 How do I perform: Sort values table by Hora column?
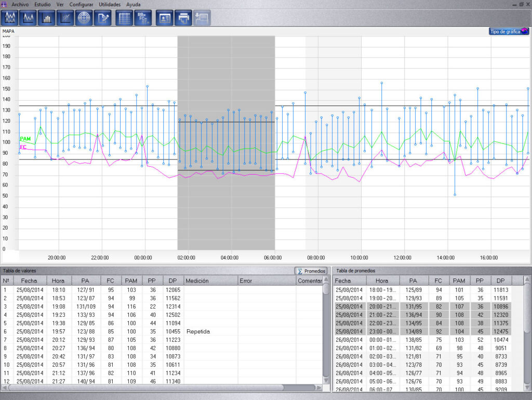[x=58, y=281]
